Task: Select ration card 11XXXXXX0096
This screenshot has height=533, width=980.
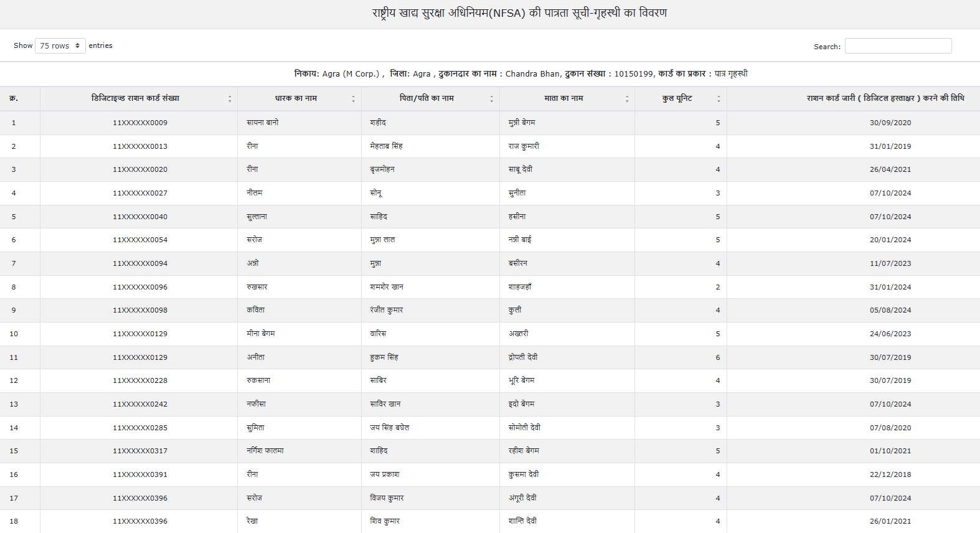Action: pyautogui.click(x=140, y=287)
